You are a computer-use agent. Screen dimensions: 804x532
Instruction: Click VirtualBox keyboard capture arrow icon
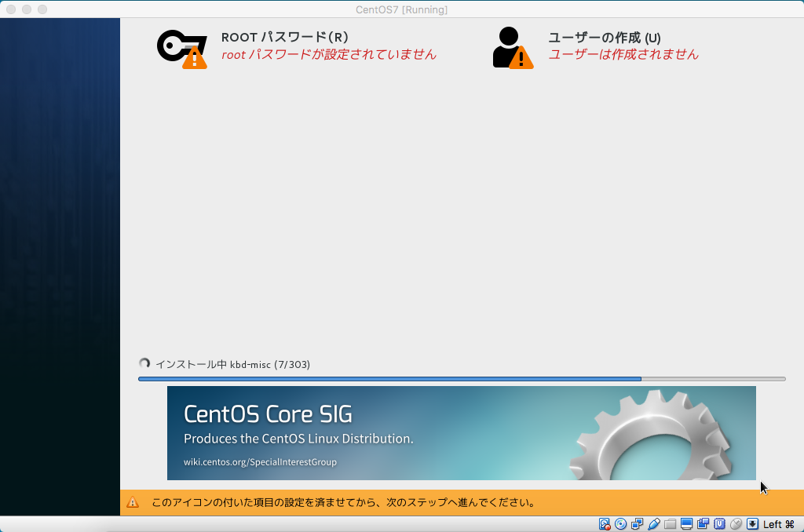[752, 524]
